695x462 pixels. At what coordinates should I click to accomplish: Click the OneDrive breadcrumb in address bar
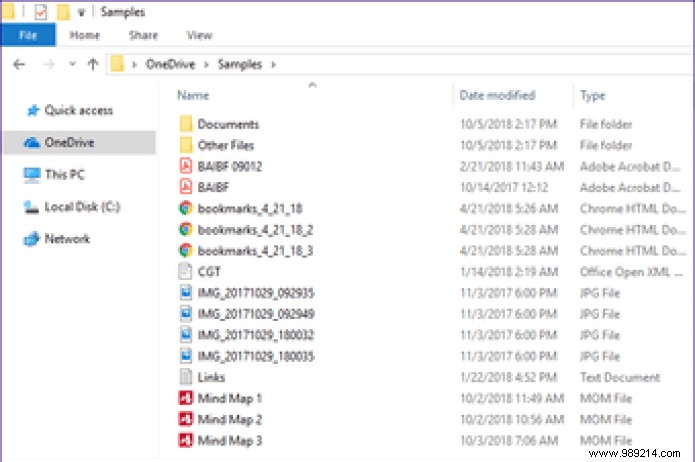point(171,64)
